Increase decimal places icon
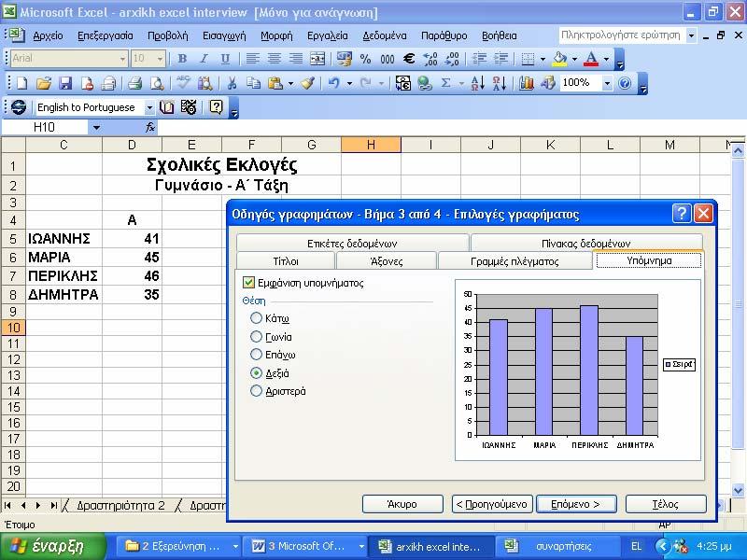Image resolution: width=747 pixels, height=560 pixels. (x=430, y=59)
